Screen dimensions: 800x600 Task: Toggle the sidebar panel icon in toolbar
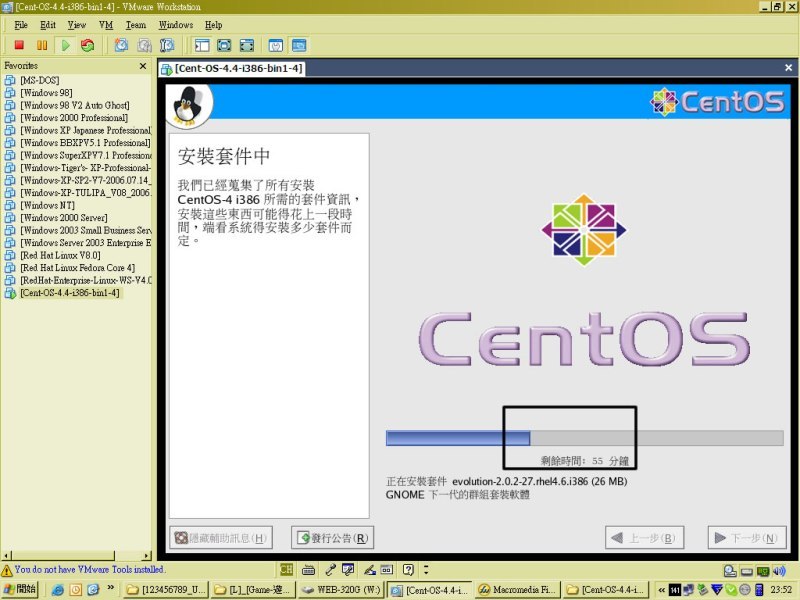[x=202, y=45]
